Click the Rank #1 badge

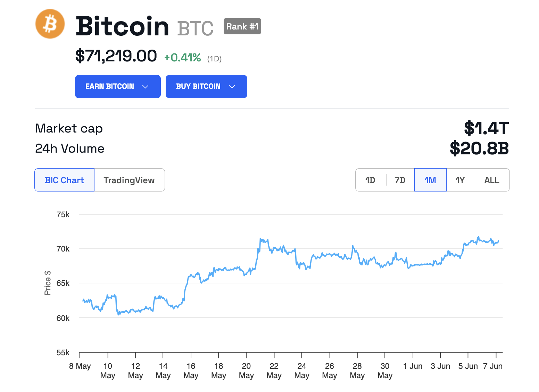(x=242, y=26)
